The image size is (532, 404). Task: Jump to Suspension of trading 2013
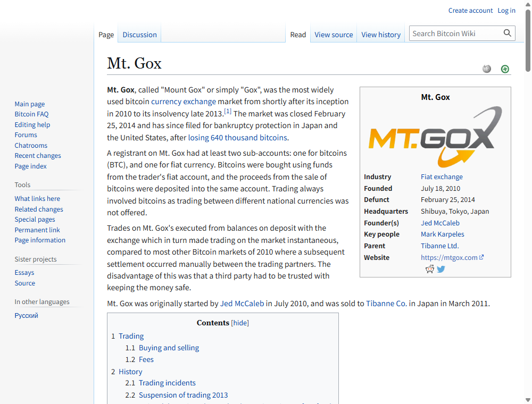pos(183,395)
